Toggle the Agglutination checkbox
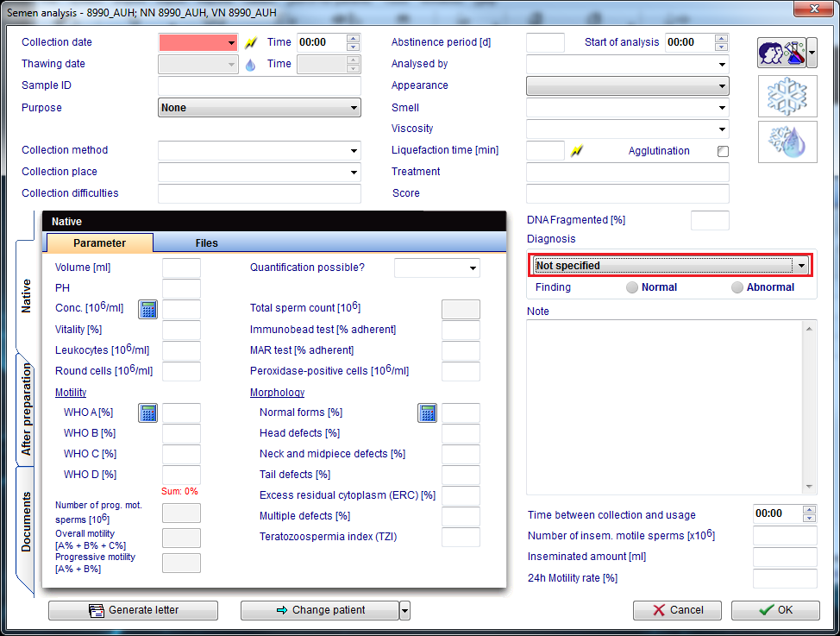840x636 pixels. [723, 151]
